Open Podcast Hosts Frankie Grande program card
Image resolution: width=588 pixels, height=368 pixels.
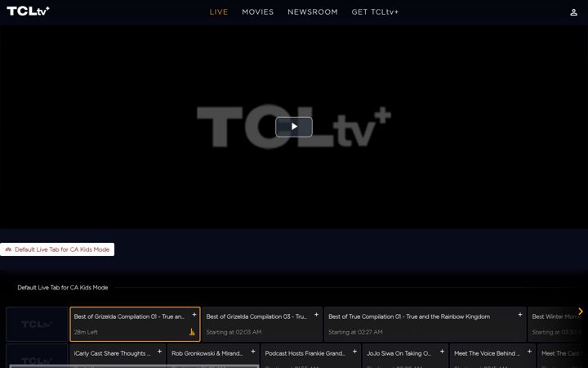[x=311, y=356]
